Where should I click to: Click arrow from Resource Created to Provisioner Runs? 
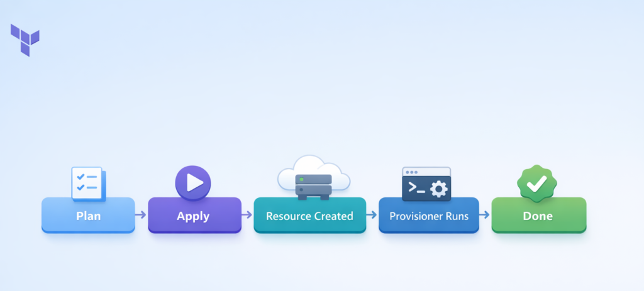(372, 215)
